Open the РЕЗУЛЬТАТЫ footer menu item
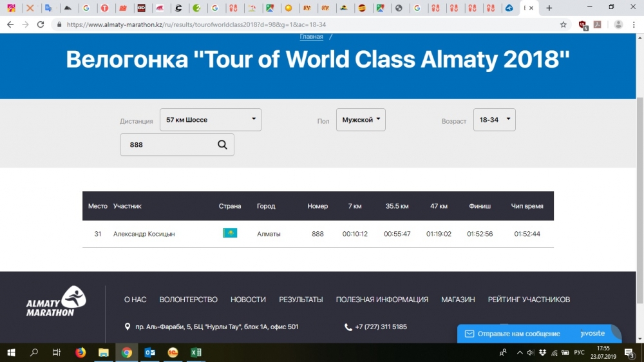This screenshot has height=362, width=644. [301, 300]
